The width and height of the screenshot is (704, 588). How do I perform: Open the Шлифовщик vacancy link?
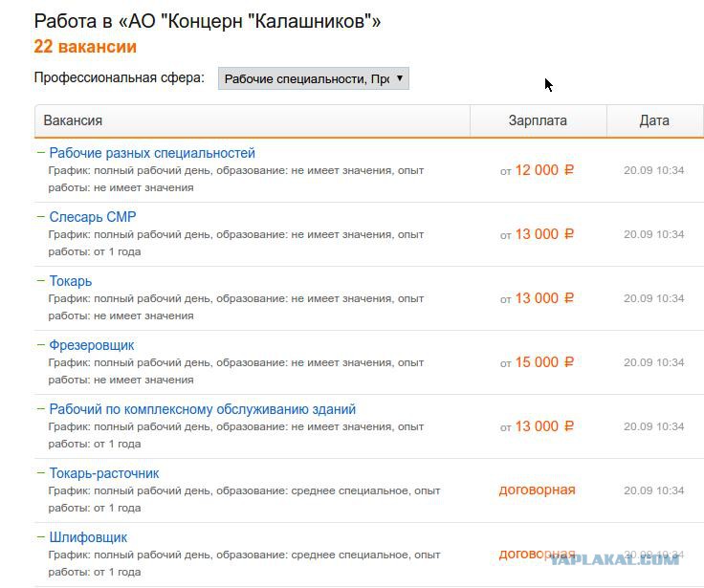pos(88,537)
